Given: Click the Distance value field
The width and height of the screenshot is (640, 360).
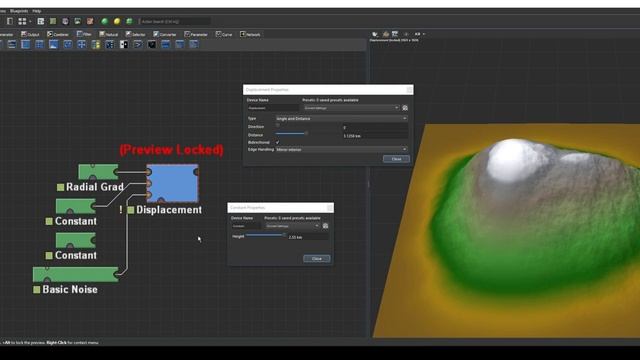Looking at the screenshot, I should (375, 136).
